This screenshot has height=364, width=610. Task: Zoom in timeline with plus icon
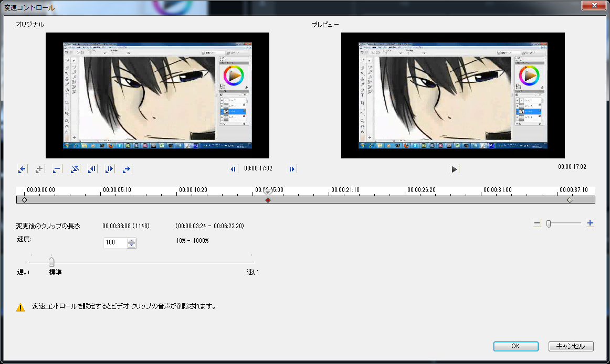coord(590,223)
